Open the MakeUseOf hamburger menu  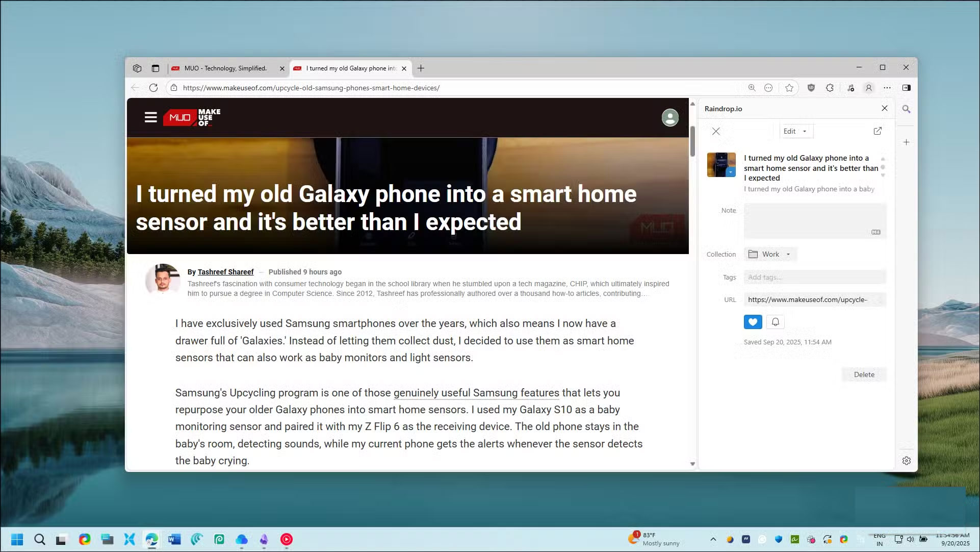click(x=151, y=117)
